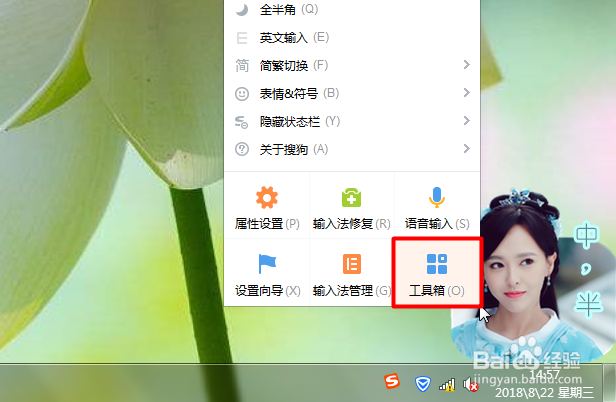616x402 pixels.
Task: Click the network signal tray icon
Action: (x=447, y=385)
